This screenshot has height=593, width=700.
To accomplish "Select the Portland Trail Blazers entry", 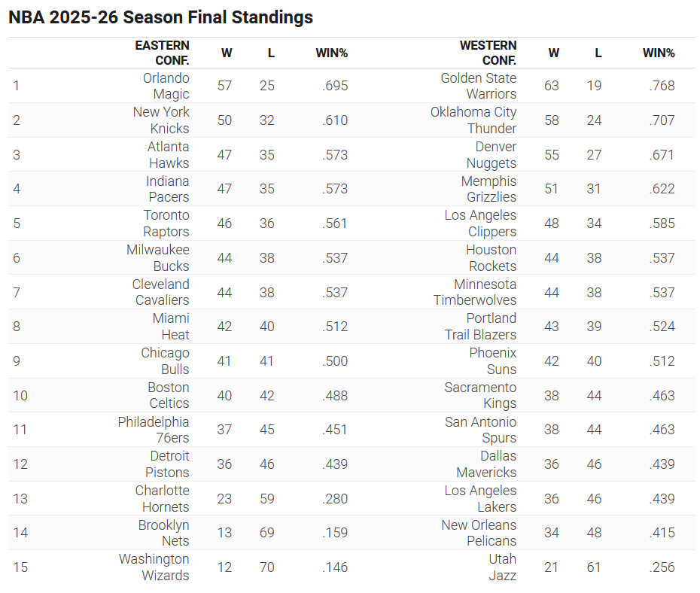I will tap(480, 327).
